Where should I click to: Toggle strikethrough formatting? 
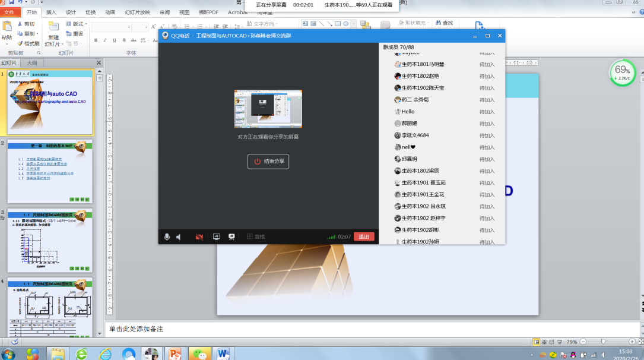(x=134, y=40)
